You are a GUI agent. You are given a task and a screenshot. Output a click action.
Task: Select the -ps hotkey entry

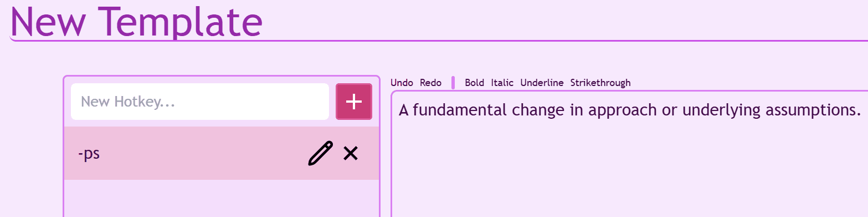[x=222, y=153]
